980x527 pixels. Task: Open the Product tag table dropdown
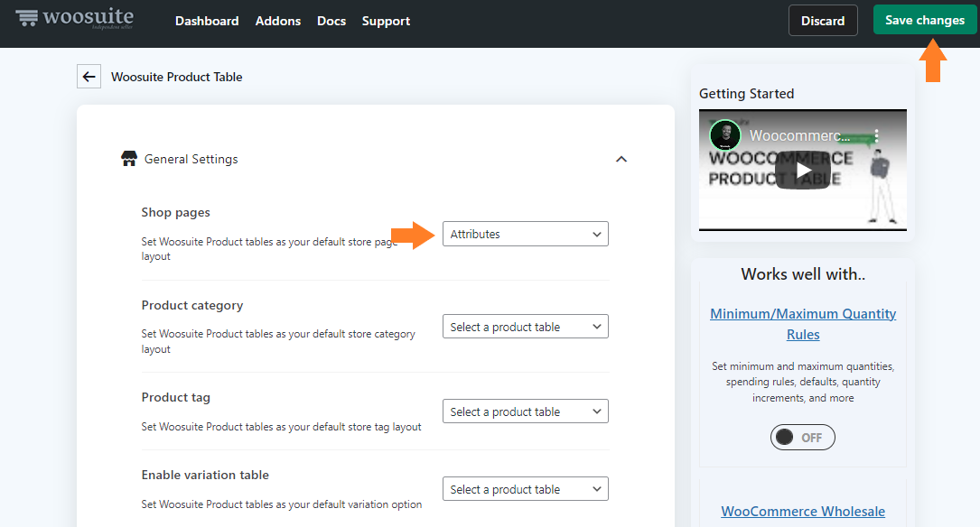[525, 411]
